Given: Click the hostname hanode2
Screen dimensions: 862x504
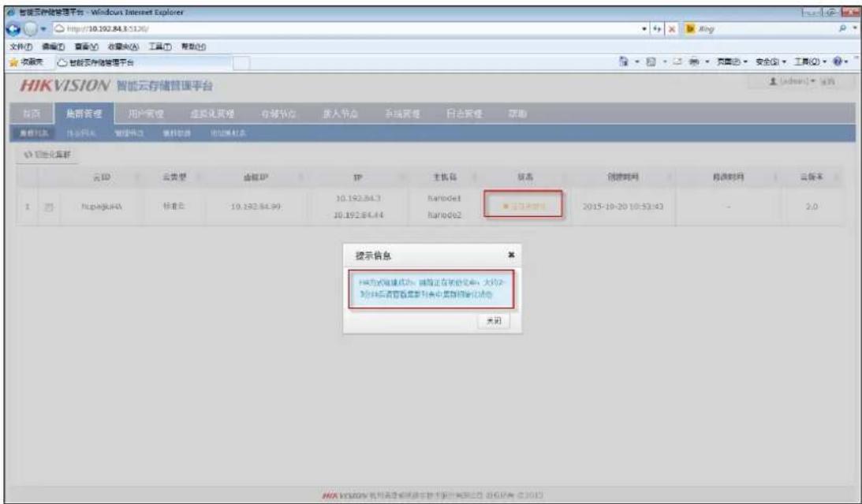Looking at the screenshot, I should (444, 215).
